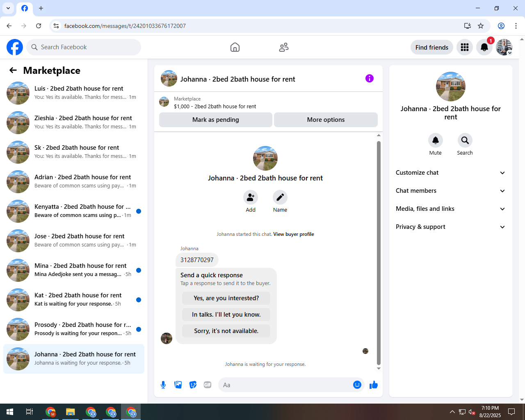Click More options button
The height and width of the screenshot is (420, 525).
click(x=326, y=120)
